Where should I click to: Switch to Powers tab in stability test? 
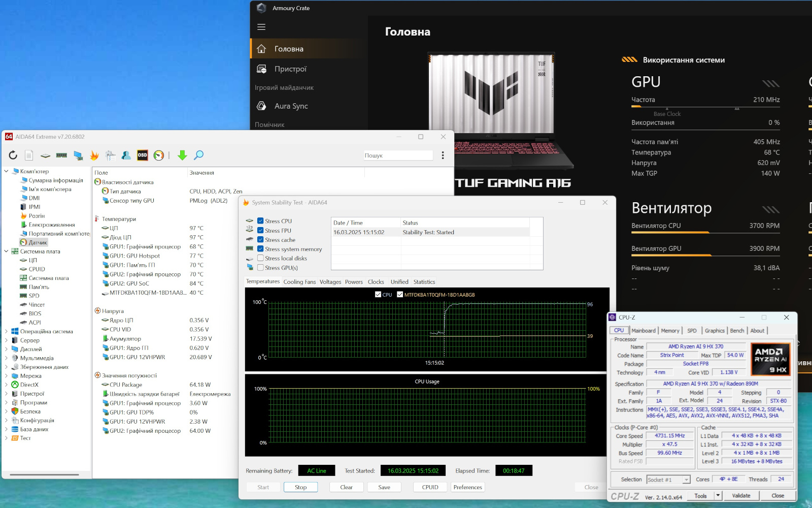tap(354, 282)
